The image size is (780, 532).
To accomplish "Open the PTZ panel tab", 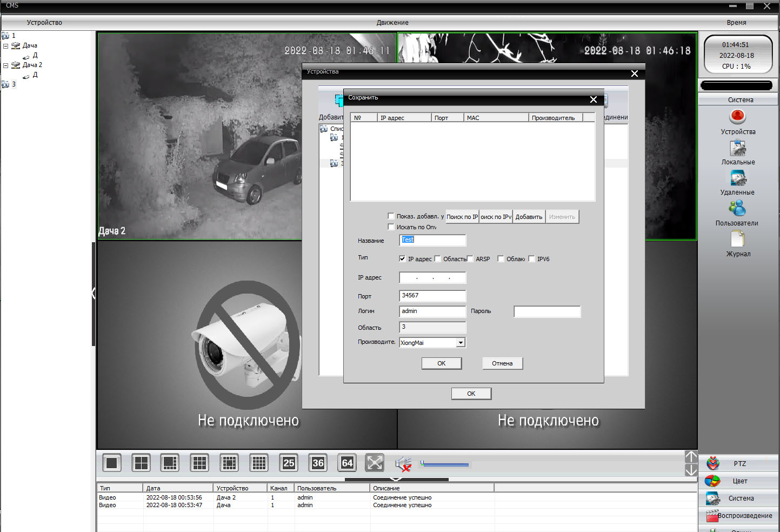I will point(739,464).
